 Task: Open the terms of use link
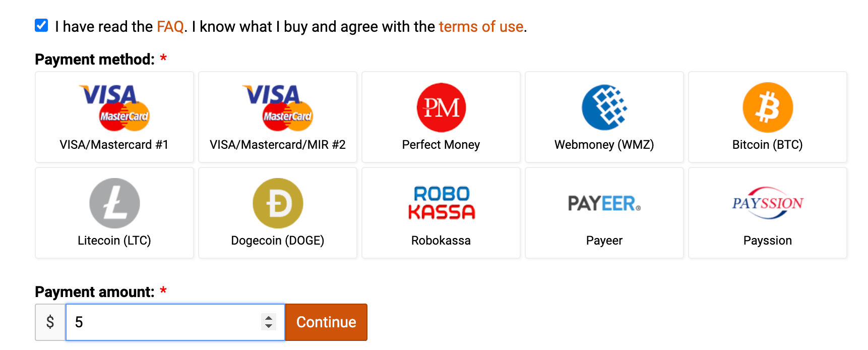pos(481,27)
